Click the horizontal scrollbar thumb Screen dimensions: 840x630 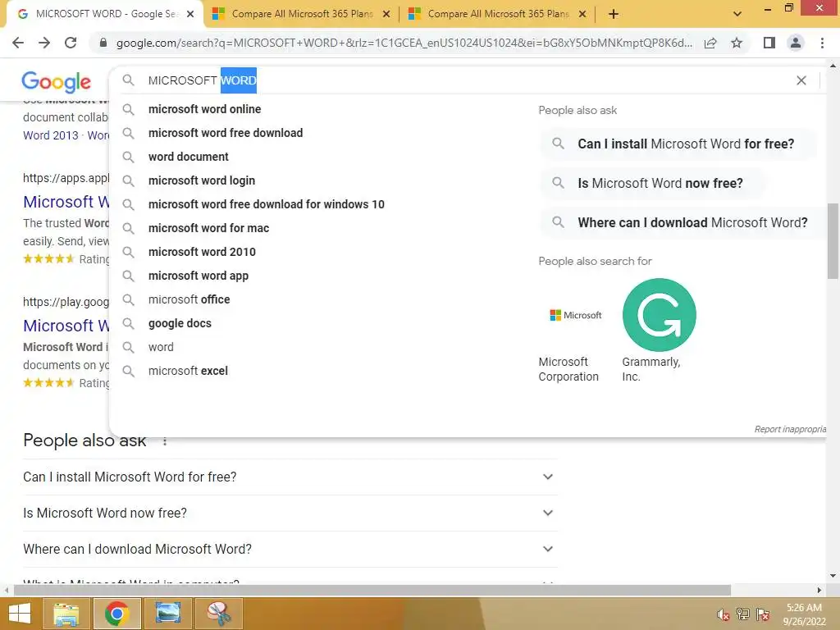372,591
